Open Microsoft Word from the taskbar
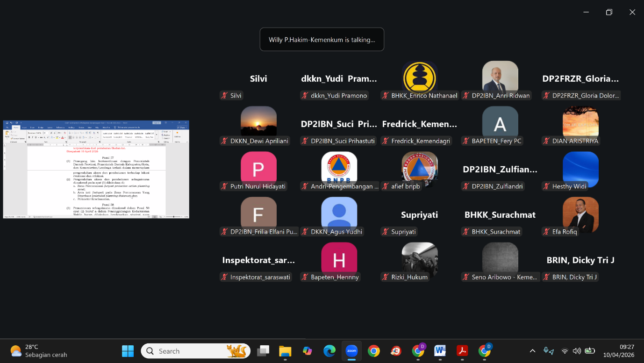Image resolution: width=644 pixels, height=363 pixels. point(440,351)
